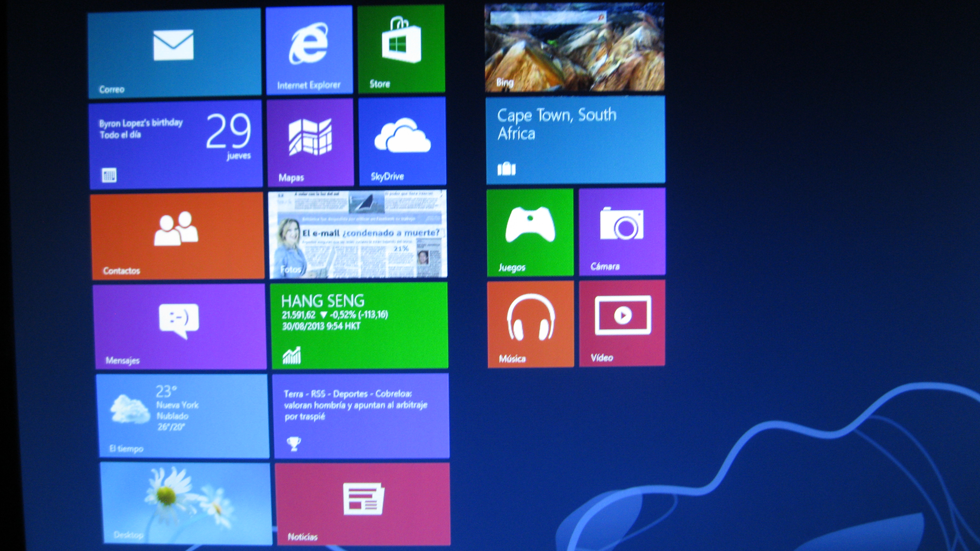Open the Mensajes messaging tile
Image resolution: width=980 pixels, height=551 pixels.
tap(180, 327)
